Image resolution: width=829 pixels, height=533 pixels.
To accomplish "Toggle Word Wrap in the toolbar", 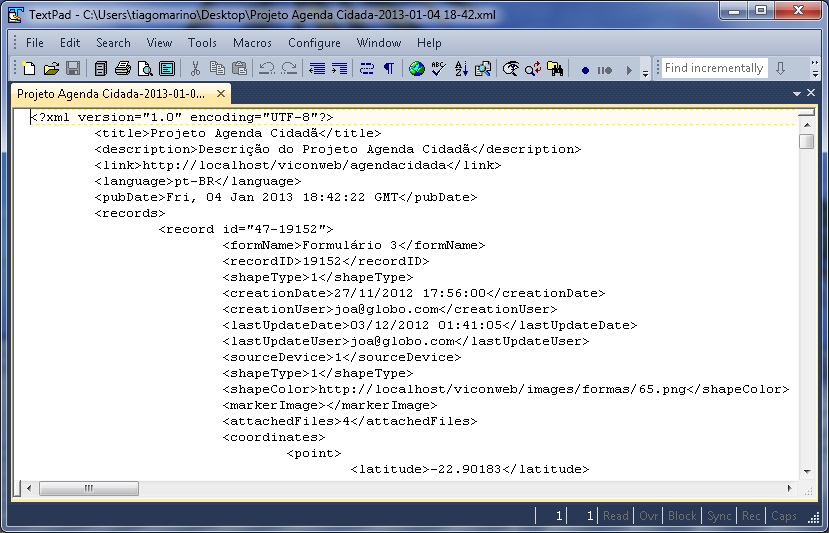I will click(366, 69).
